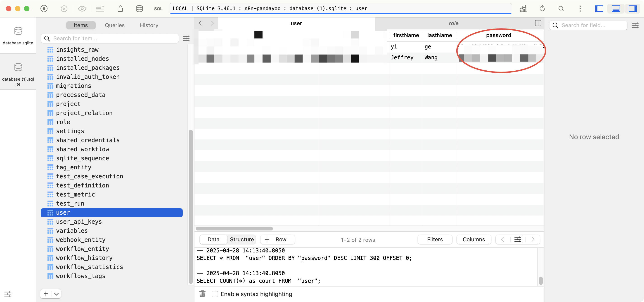Open the migrations table

[111, 86]
